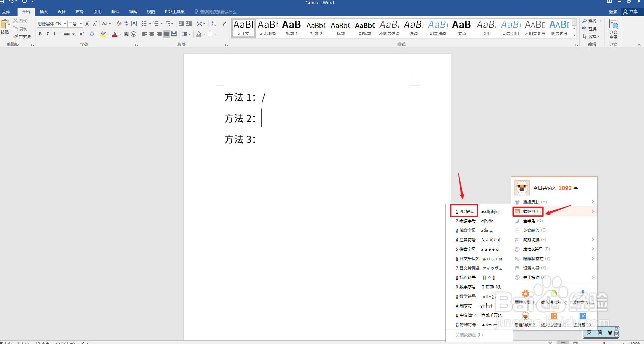The image size is (644, 344).
Task: Toggle Underline formatting
Action: click(55, 34)
